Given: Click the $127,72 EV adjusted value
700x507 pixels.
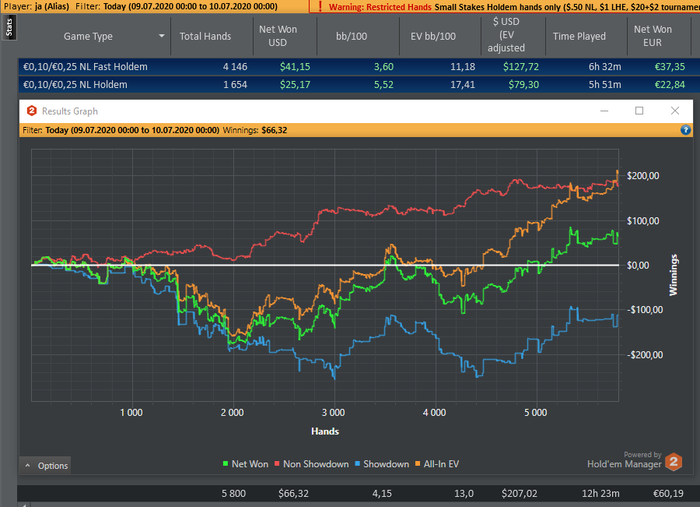Looking at the screenshot, I should pos(521,67).
